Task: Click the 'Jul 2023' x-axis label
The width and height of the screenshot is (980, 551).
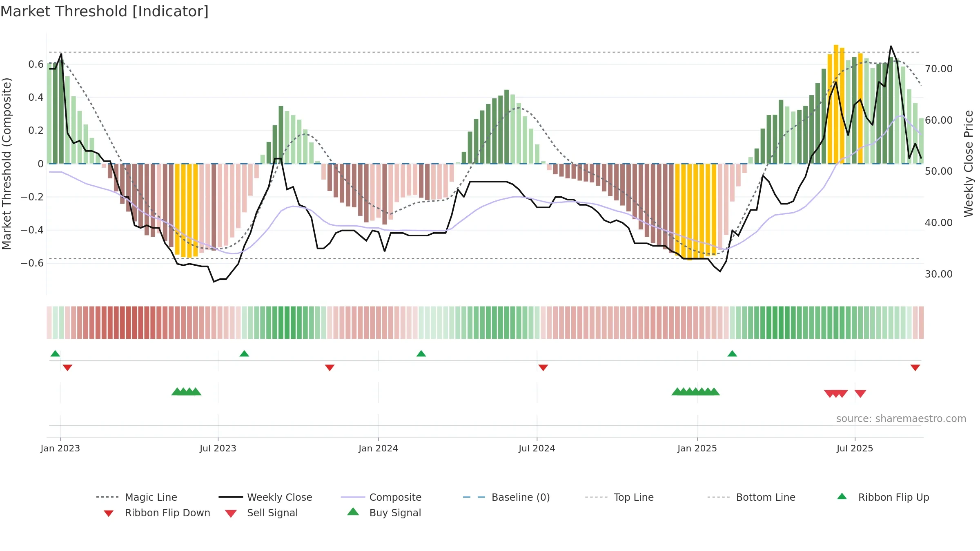Action: pos(218,448)
